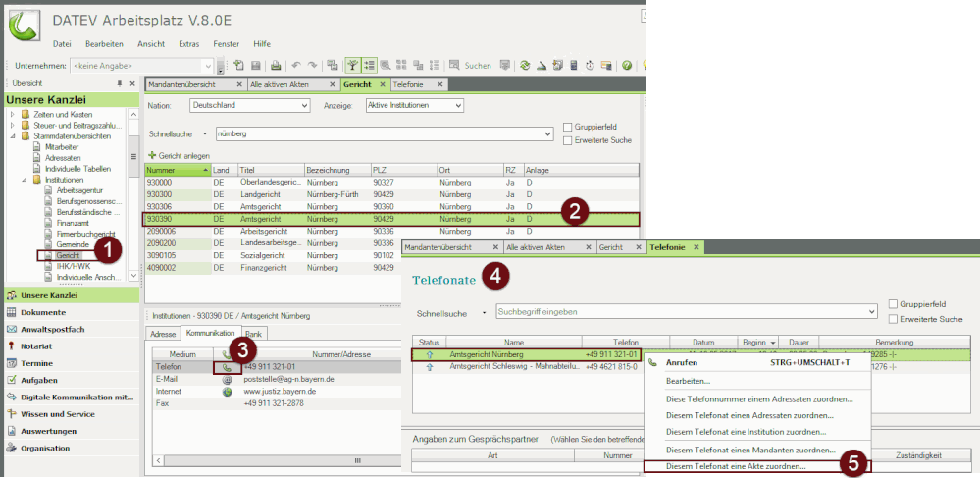Choose Diesem Telefonat eine Akte zuordnen...
Screen dimensions: 980x478
point(756,466)
